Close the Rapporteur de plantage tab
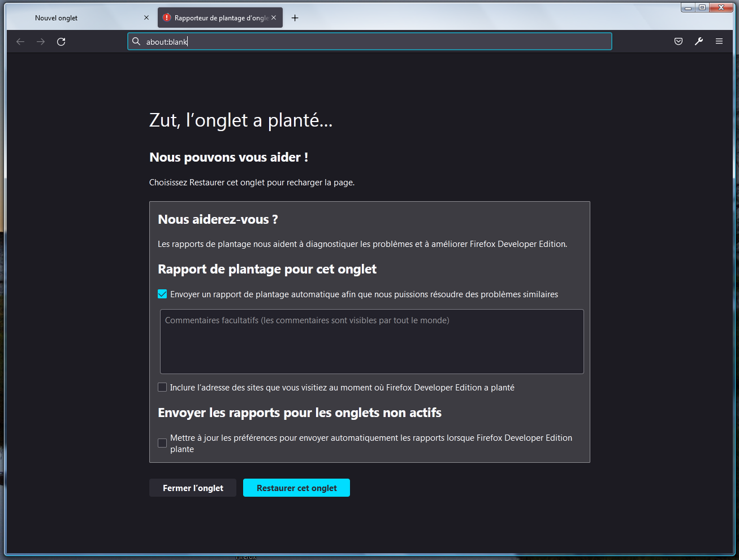 [x=274, y=18]
